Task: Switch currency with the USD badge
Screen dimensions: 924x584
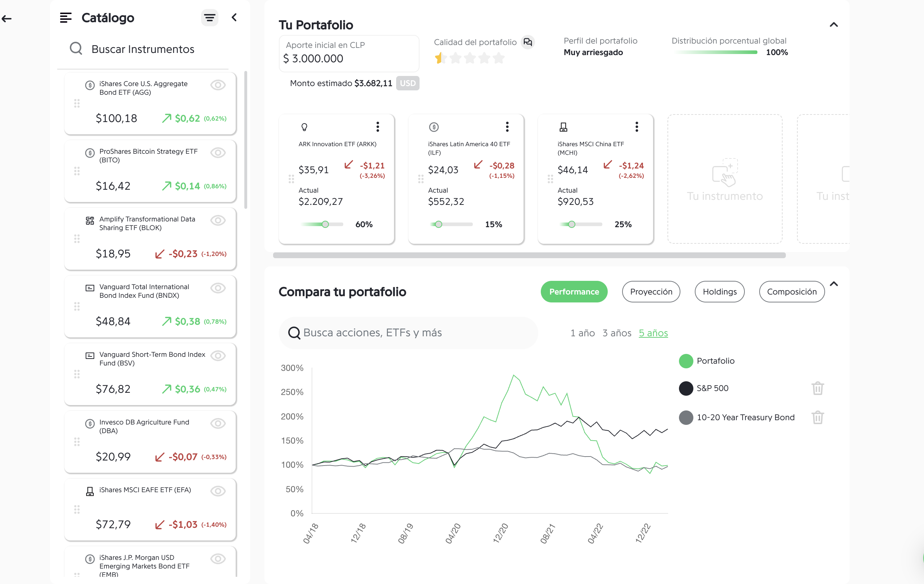Action: tap(408, 83)
